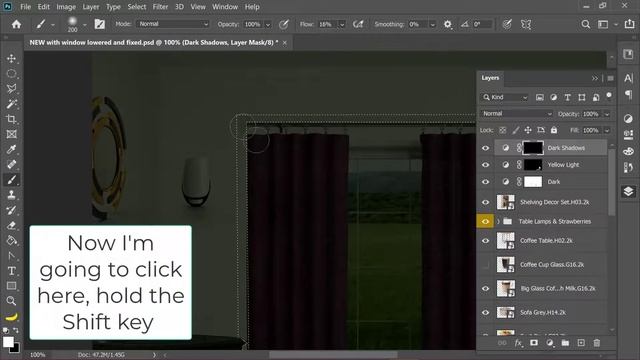Create new adjustment layer icon
Screen dimensions: 640x360
click(x=550, y=343)
